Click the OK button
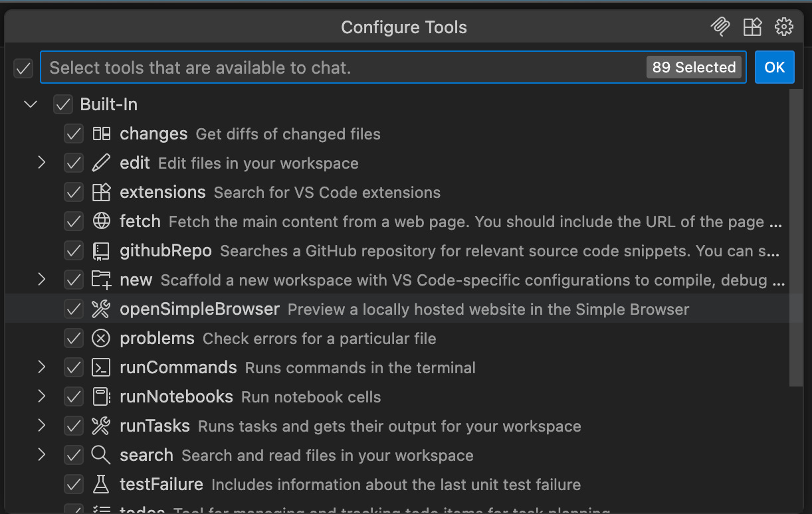The image size is (812, 514). coord(775,67)
